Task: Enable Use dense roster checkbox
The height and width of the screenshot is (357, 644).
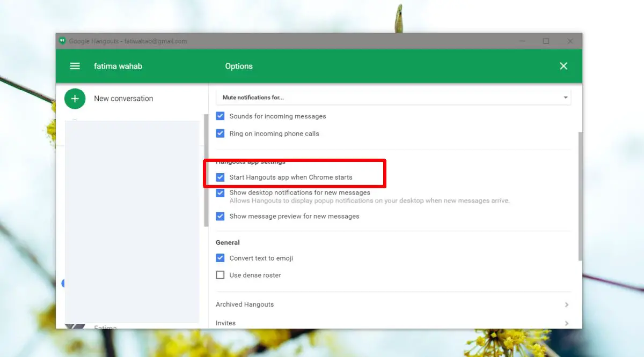Action: pos(220,275)
